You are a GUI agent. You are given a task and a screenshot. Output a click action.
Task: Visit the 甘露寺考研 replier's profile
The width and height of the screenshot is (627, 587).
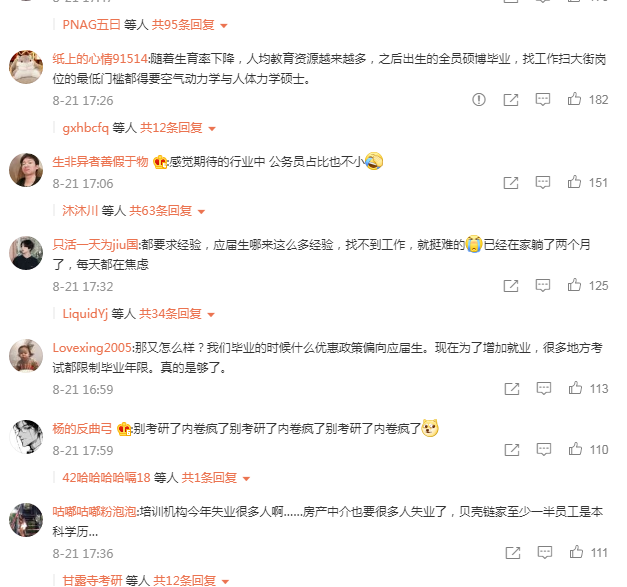click(92, 580)
